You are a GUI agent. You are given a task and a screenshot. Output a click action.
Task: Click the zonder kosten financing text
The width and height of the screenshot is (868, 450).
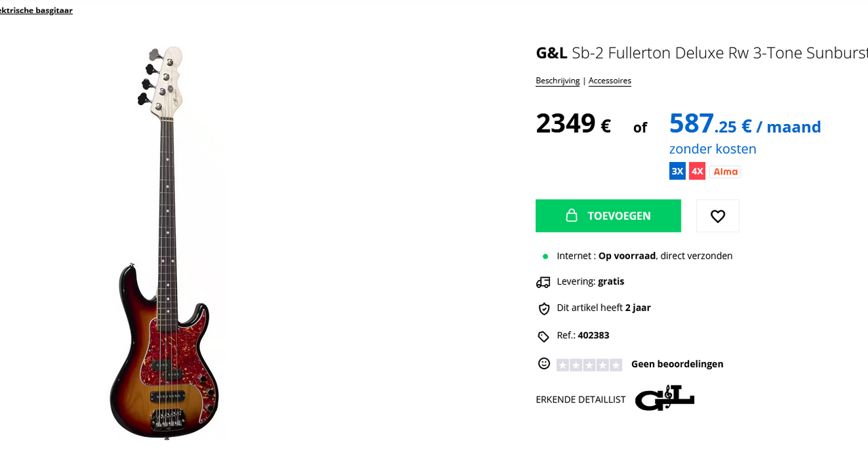coord(713,149)
